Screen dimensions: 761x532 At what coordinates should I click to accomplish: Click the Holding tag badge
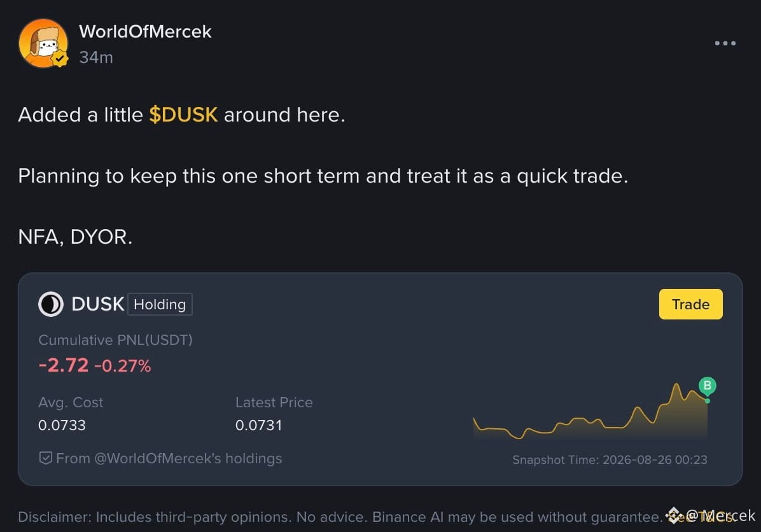[160, 304]
